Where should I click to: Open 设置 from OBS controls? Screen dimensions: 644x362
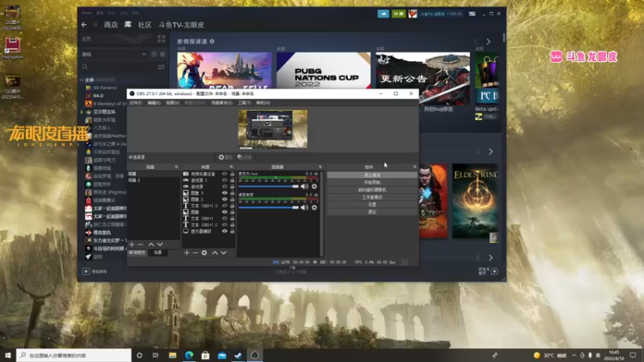click(372, 204)
